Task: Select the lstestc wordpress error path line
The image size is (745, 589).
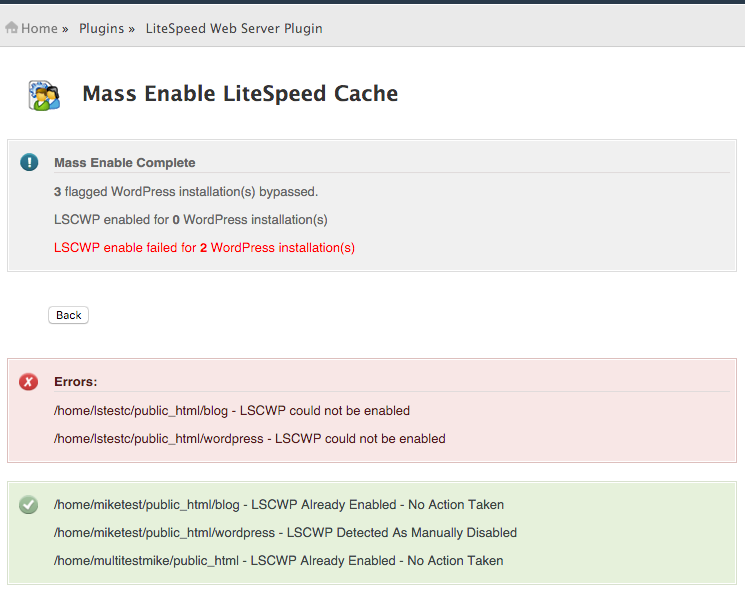Action: (249, 438)
